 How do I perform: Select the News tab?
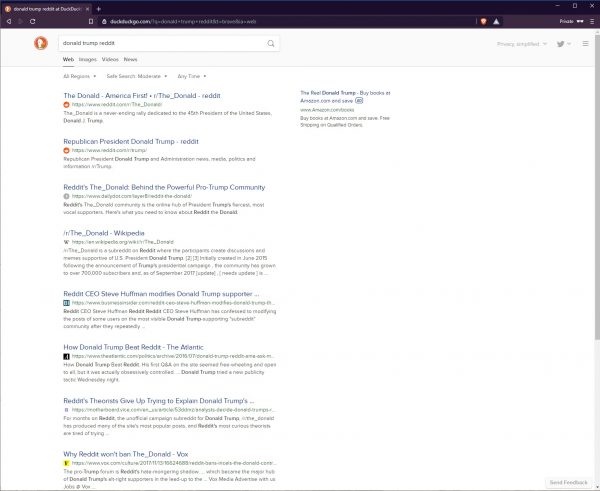tap(130, 60)
